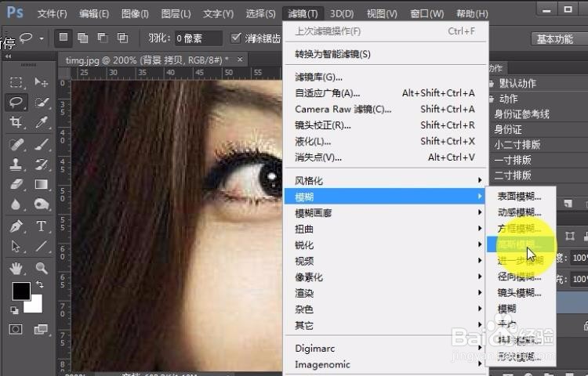Select the Crop tool
The height and width of the screenshot is (376, 588).
click(16, 122)
